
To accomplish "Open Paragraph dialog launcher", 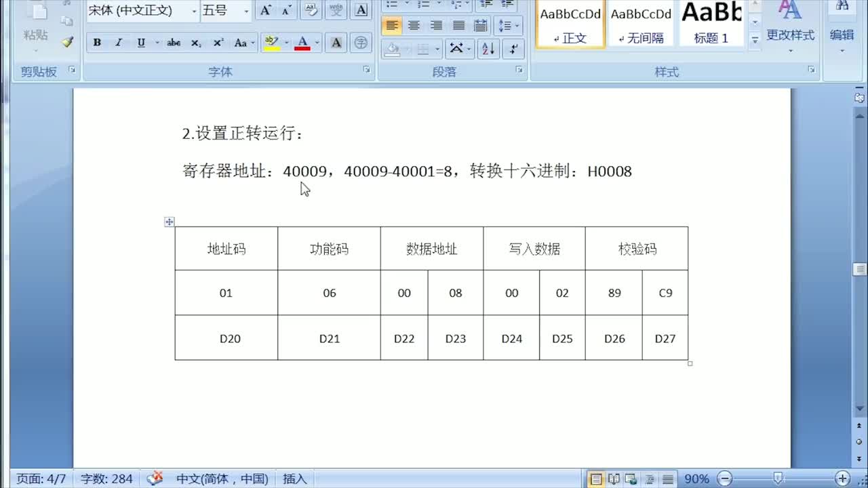I will (x=519, y=70).
